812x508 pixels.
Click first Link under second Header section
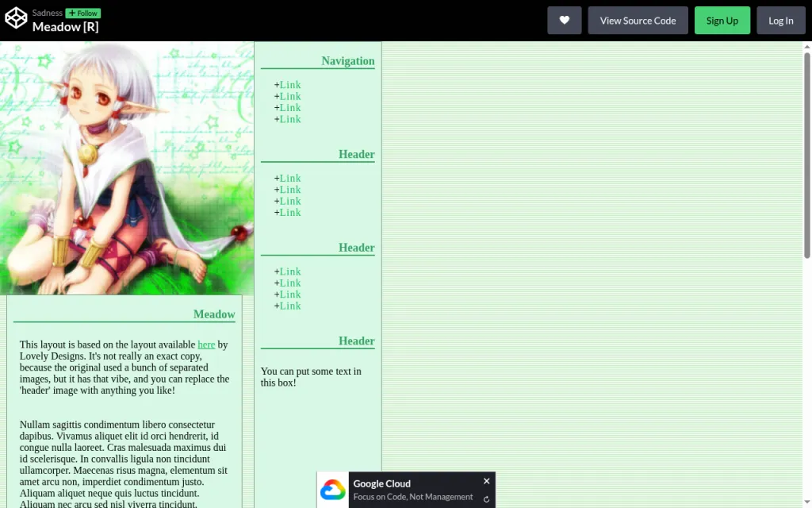coord(290,271)
